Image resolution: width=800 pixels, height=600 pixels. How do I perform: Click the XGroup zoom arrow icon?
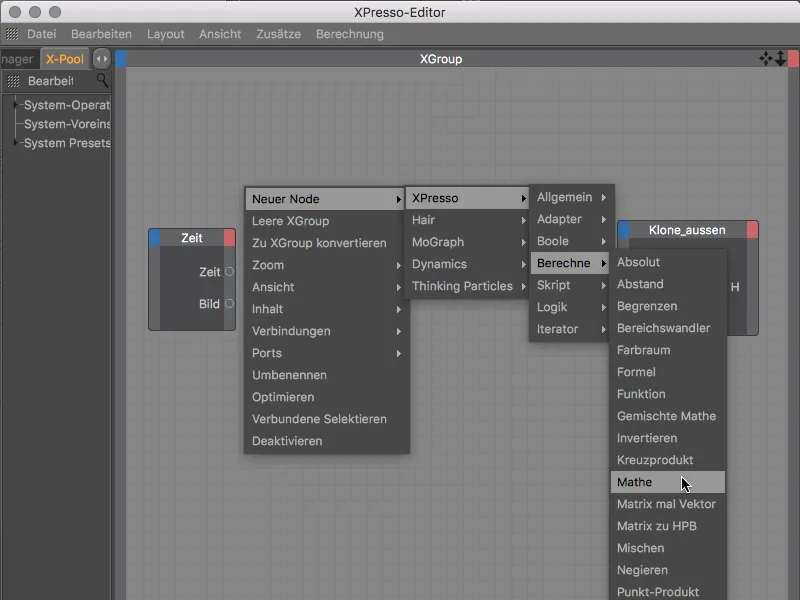(780, 59)
